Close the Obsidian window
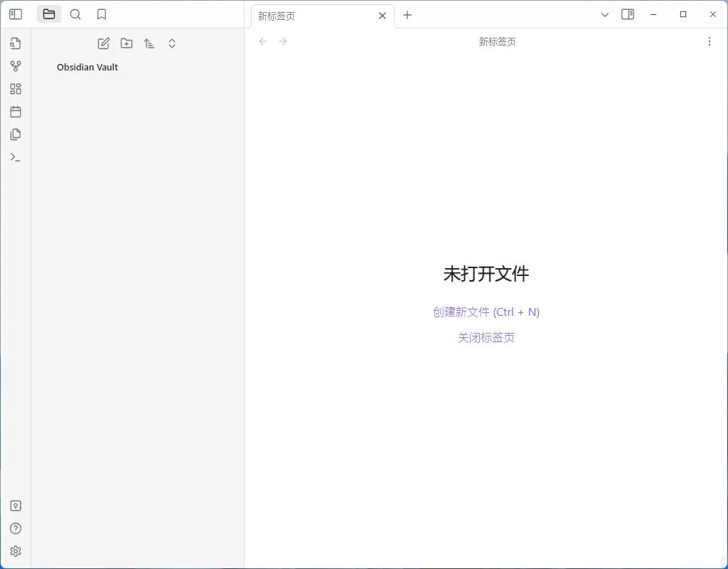Image resolution: width=728 pixels, height=569 pixels. (712, 14)
